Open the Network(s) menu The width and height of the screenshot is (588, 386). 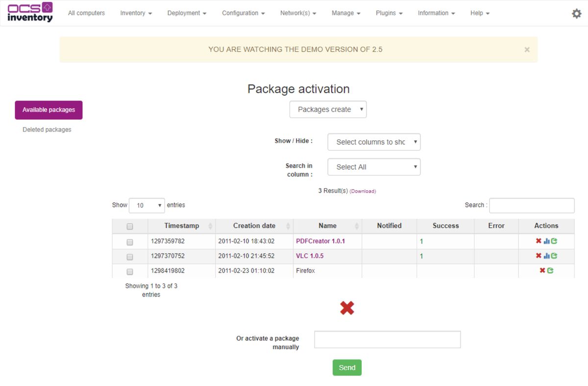298,13
